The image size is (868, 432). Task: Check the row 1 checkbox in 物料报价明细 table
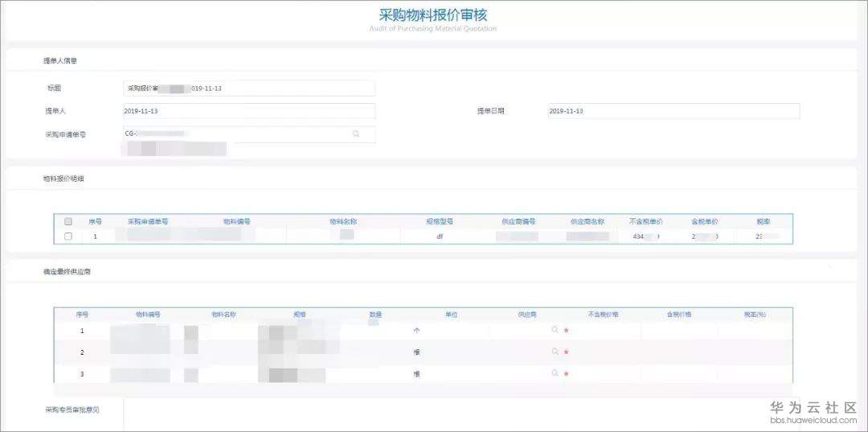pyautogui.click(x=68, y=236)
